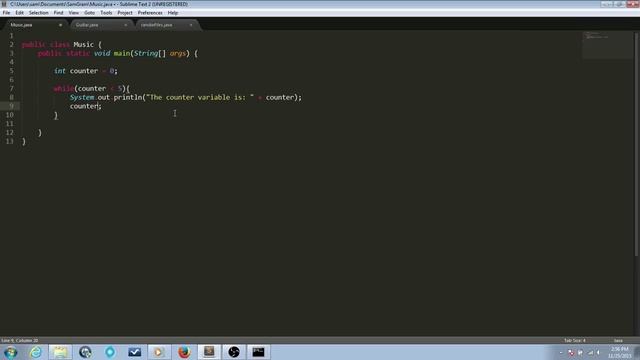
Task: Open the Selection menu
Action: pos(38,13)
